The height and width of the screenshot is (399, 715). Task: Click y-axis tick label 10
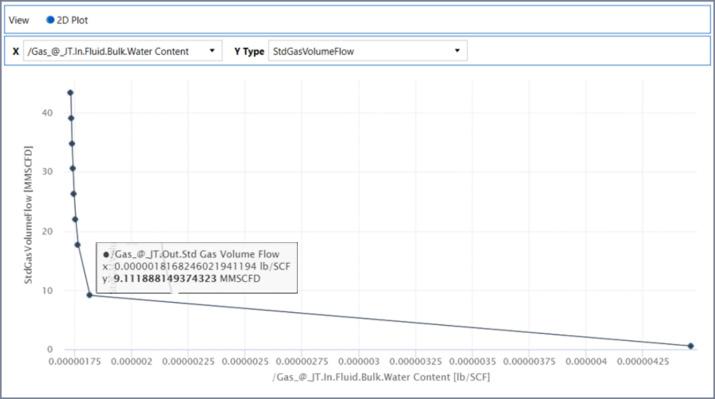tap(47, 290)
